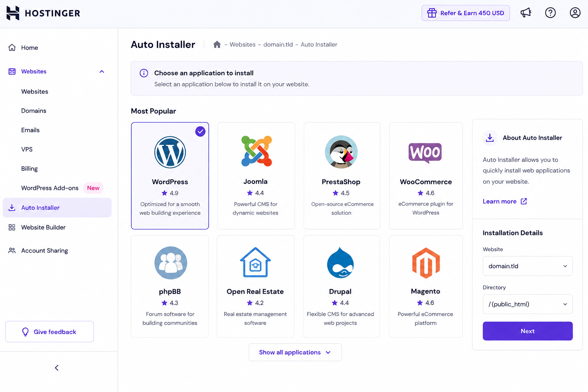Open the help question mark icon

[x=550, y=13]
